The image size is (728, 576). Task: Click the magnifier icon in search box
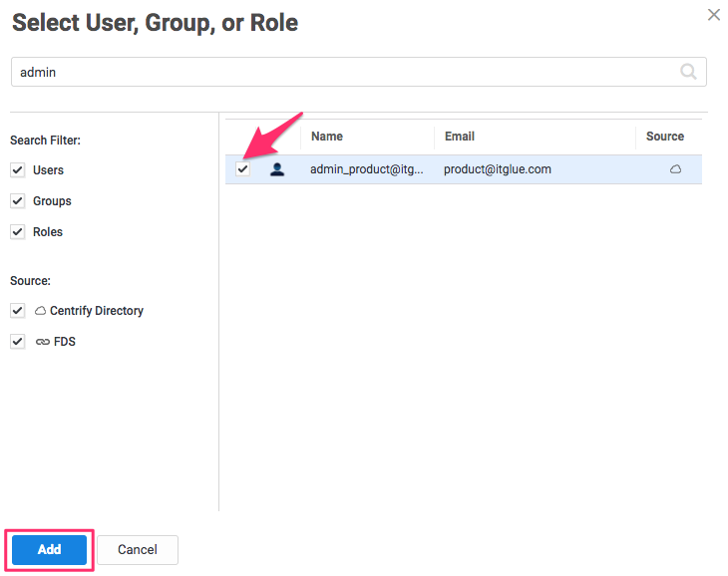pyautogui.click(x=688, y=72)
